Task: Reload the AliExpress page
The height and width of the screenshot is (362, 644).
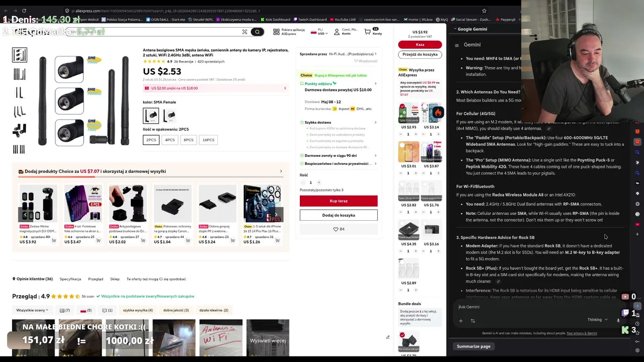Action: (x=24, y=11)
